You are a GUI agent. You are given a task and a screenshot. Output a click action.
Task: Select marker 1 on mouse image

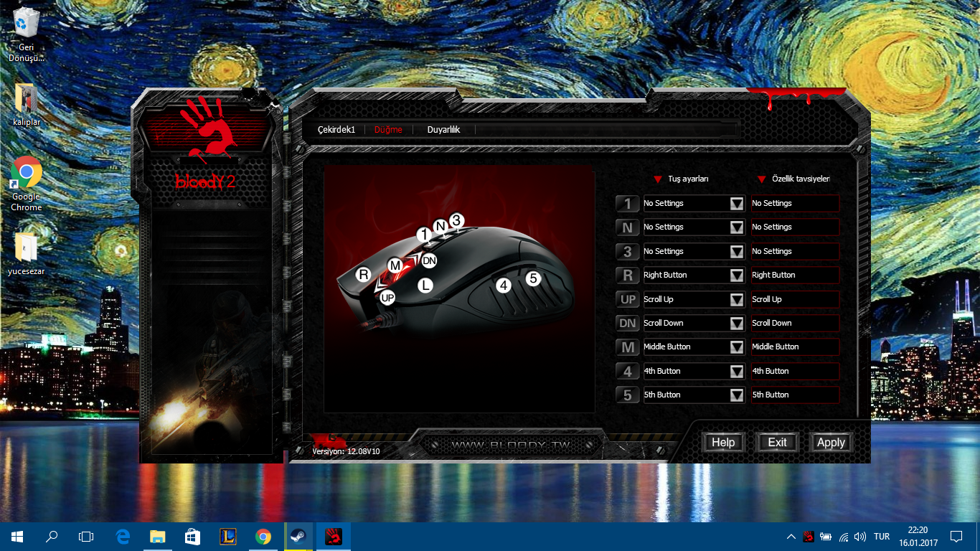(424, 235)
